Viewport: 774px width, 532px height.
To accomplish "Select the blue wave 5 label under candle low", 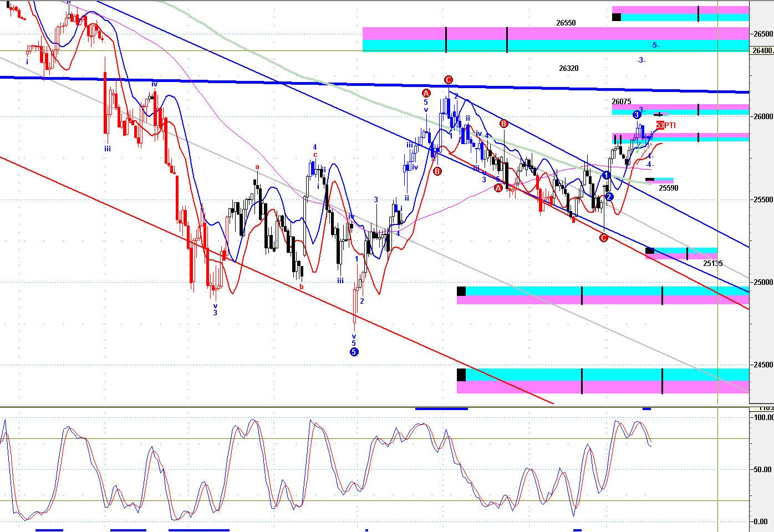I will pos(354,344).
